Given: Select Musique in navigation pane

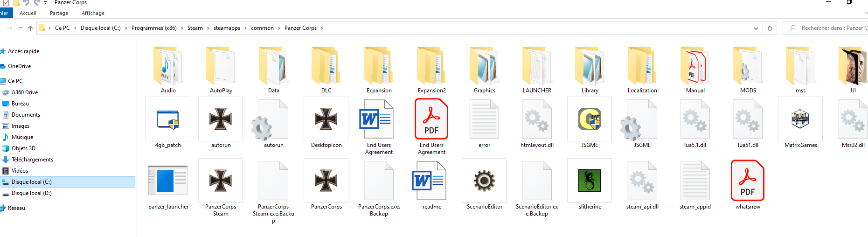Looking at the screenshot, I should coord(22,137).
